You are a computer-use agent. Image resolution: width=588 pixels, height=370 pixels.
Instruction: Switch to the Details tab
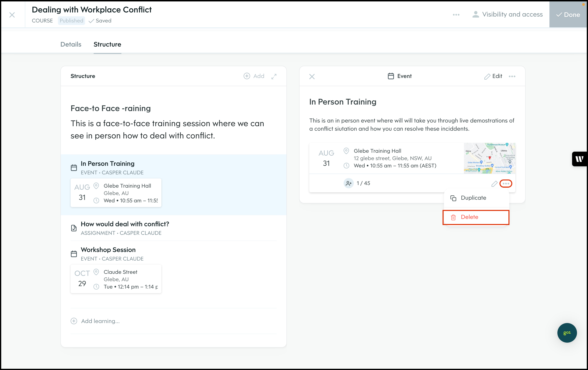tap(71, 44)
